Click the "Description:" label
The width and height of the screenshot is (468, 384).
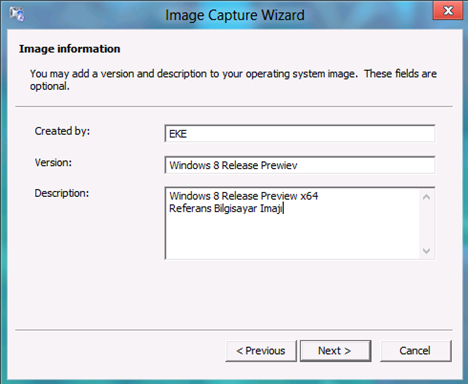point(62,193)
